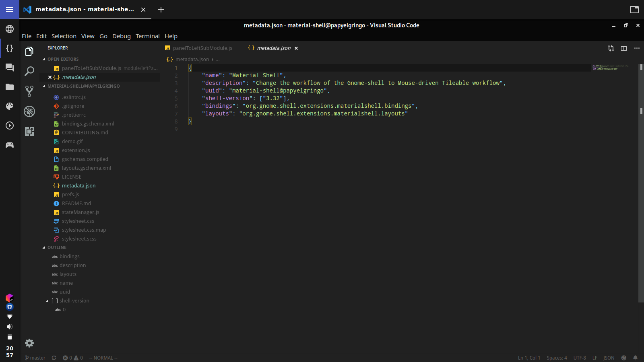
Task: Open the Manage gear icon
Action: [29, 343]
